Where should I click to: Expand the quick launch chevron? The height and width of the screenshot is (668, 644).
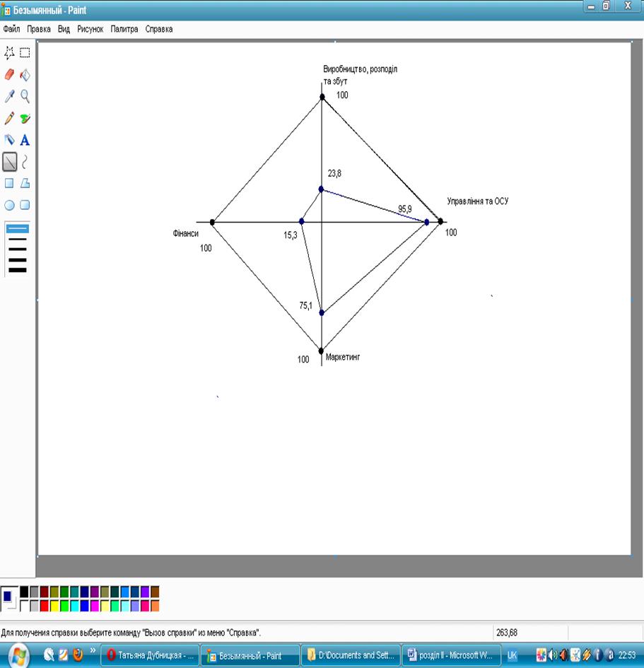[93, 650]
